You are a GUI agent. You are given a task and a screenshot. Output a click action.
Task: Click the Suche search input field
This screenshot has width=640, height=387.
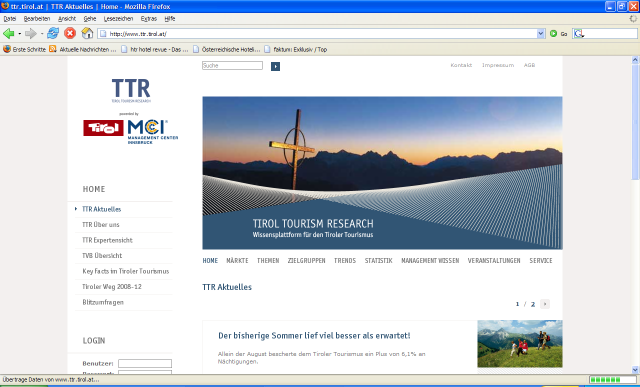coord(232,65)
